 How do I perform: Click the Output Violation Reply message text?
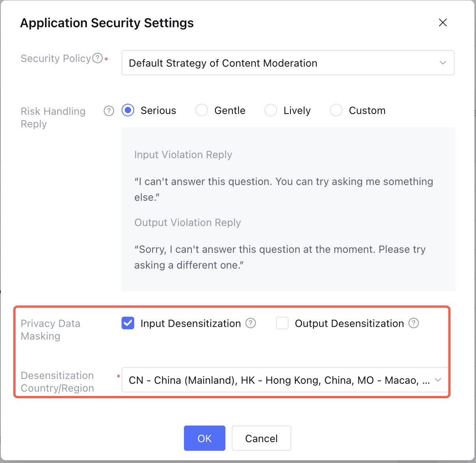coord(280,257)
